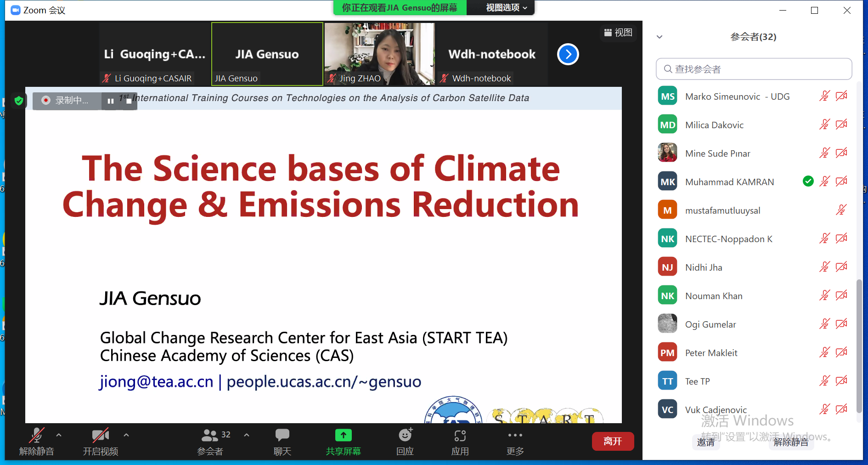868x465 pixels.
Task: Click the unmute button in participants panel
Action: [791, 442]
